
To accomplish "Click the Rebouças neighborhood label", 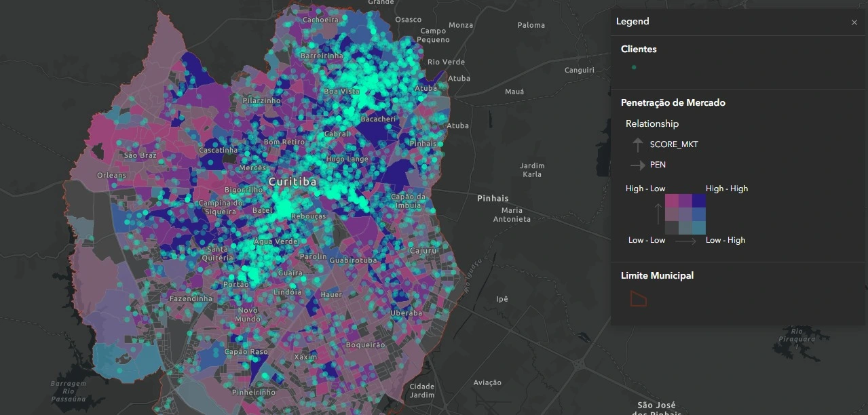I will [309, 217].
